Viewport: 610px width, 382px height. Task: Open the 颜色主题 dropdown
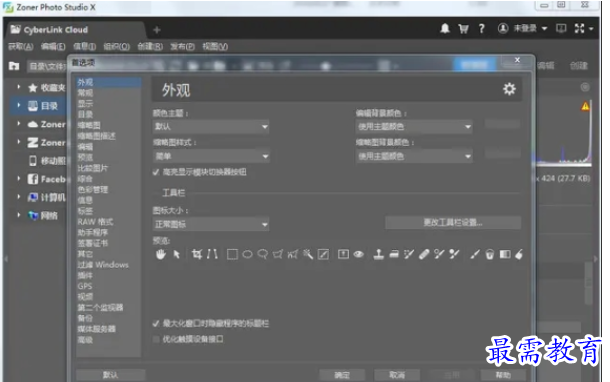click(210, 126)
